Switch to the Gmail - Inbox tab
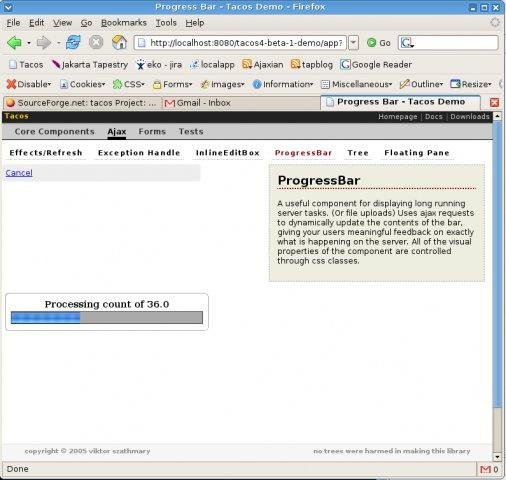This screenshot has height=480, width=506. click(x=241, y=103)
